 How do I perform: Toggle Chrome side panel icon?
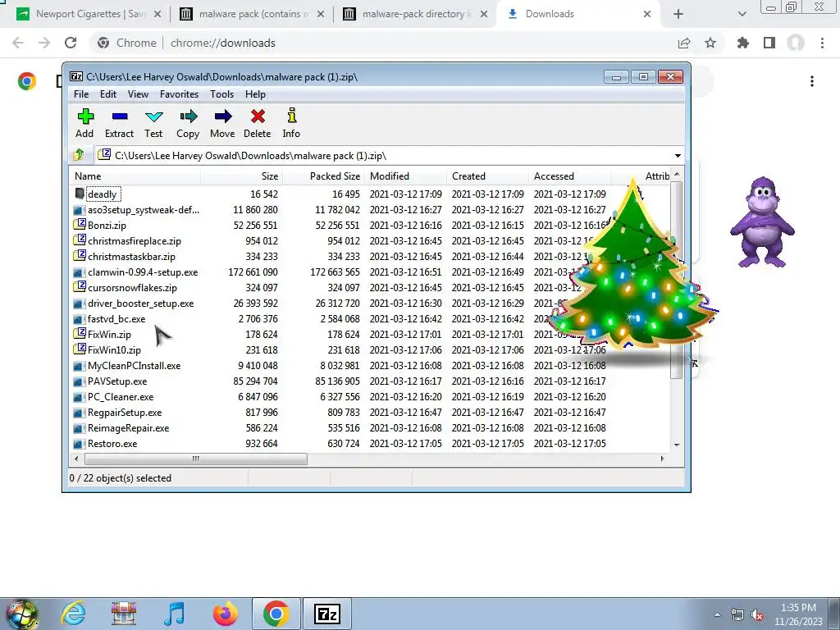coord(769,43)
